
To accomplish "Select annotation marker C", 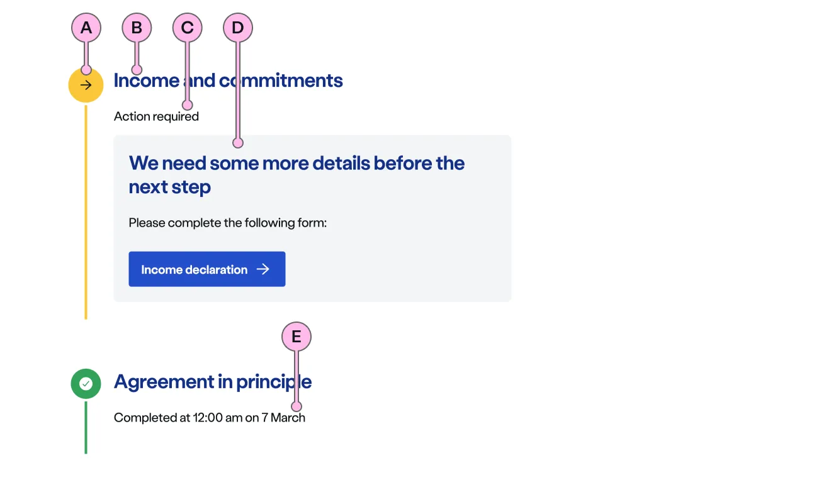I will 187,28.
